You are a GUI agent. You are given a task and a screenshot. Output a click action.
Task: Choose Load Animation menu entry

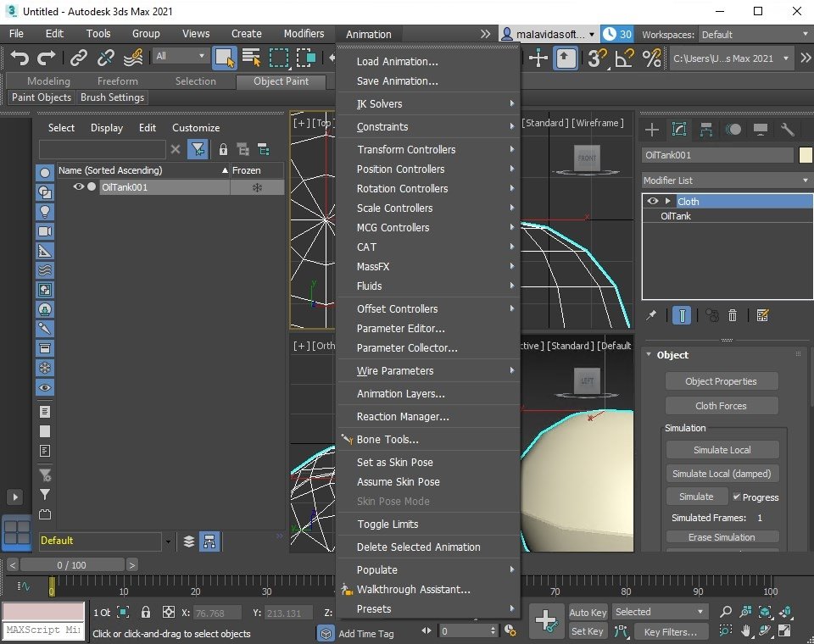[397, 62]
